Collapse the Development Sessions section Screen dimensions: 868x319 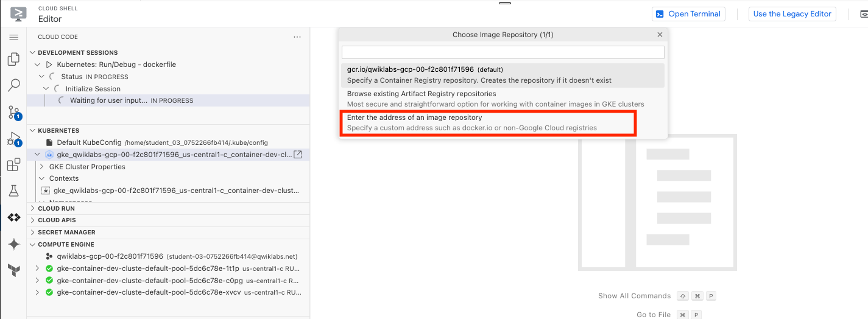click(169, 53)
